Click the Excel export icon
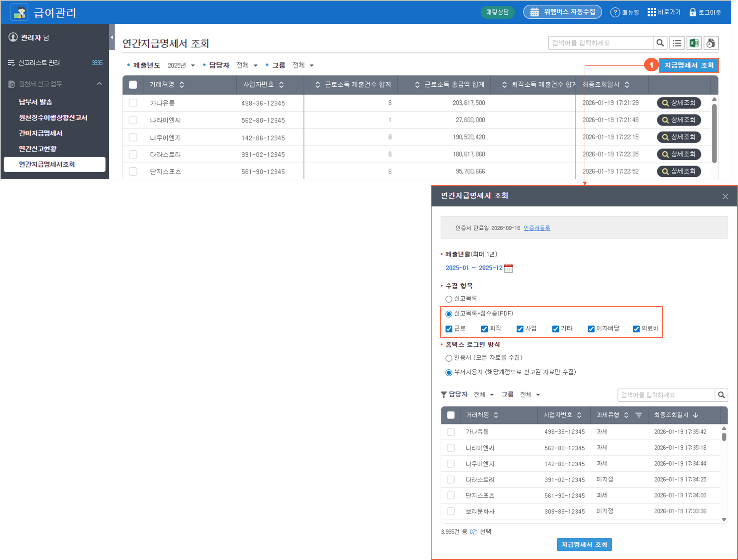The image size is (738, 560). pyautogui.click(x=694, y=43)
